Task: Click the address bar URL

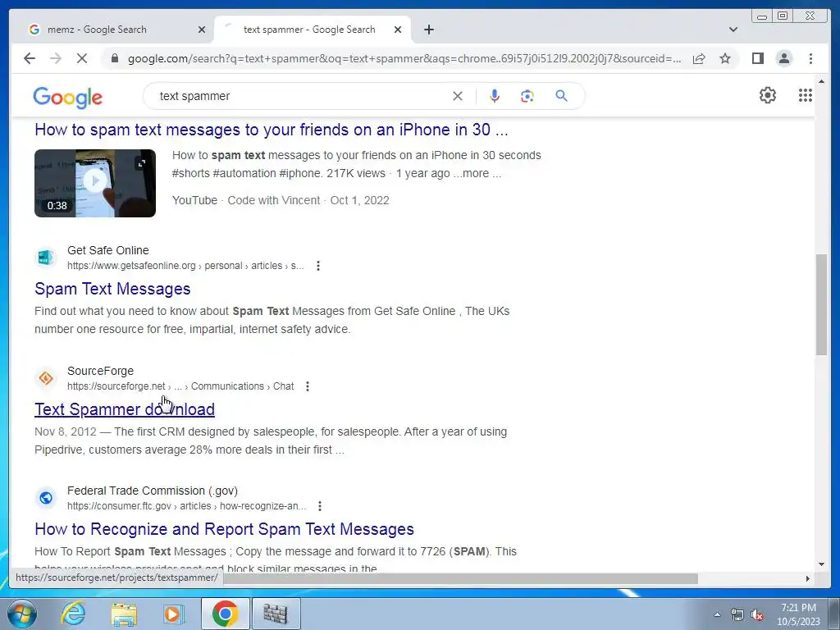Action: (404, 58)
